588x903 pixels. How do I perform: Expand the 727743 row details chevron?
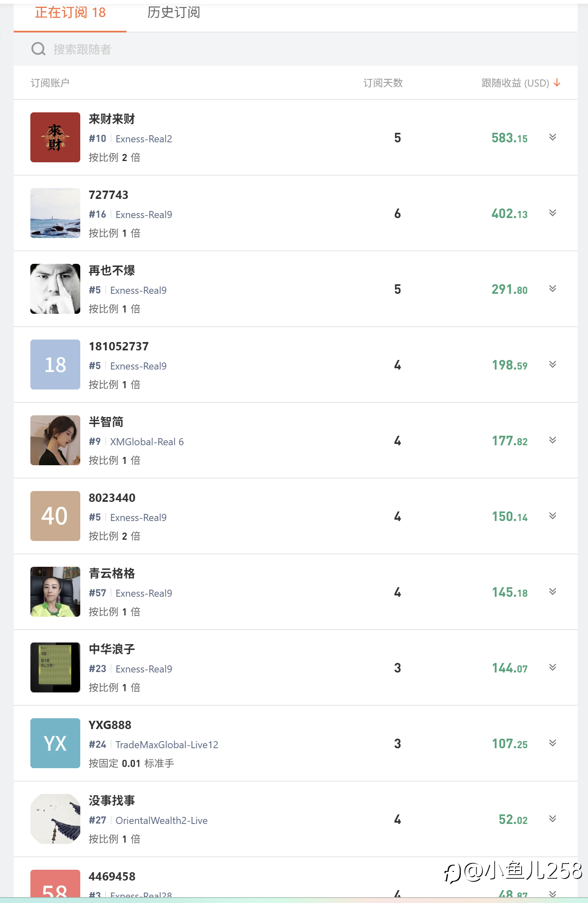point(553,213)
